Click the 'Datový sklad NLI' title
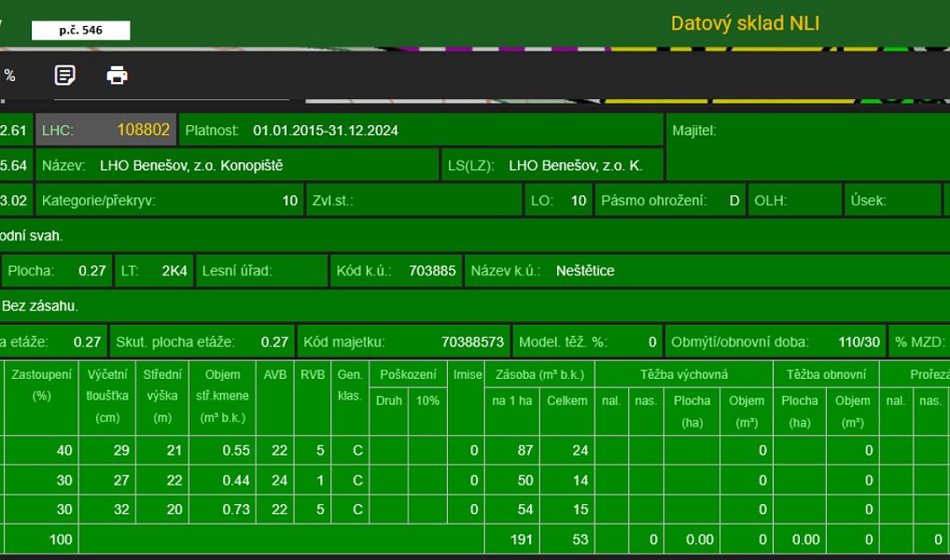Image resolution: width=950 pixels, height=560 pixels. [746, 23]
